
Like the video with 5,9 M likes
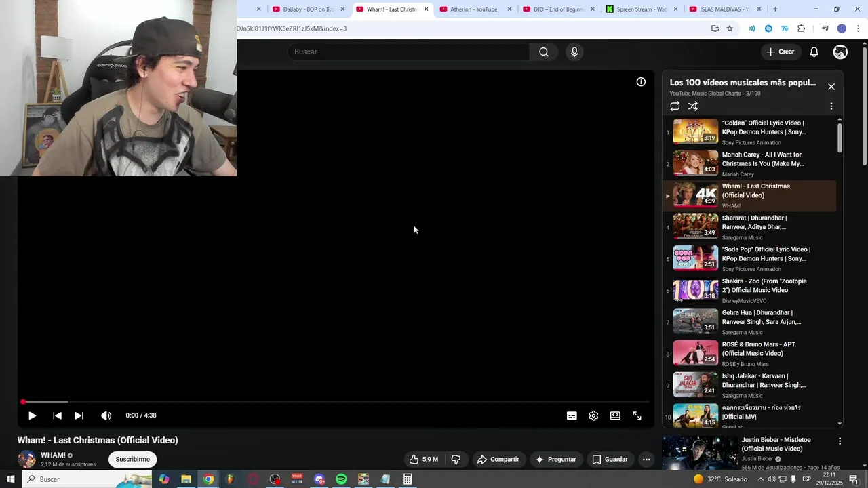[x=423, y=459]
